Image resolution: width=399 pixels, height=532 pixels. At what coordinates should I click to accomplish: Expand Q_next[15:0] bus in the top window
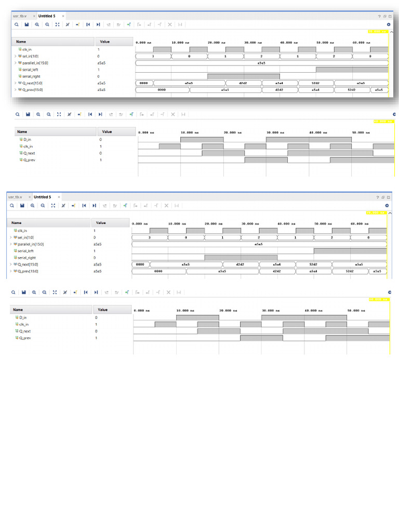tap(15, 83)
